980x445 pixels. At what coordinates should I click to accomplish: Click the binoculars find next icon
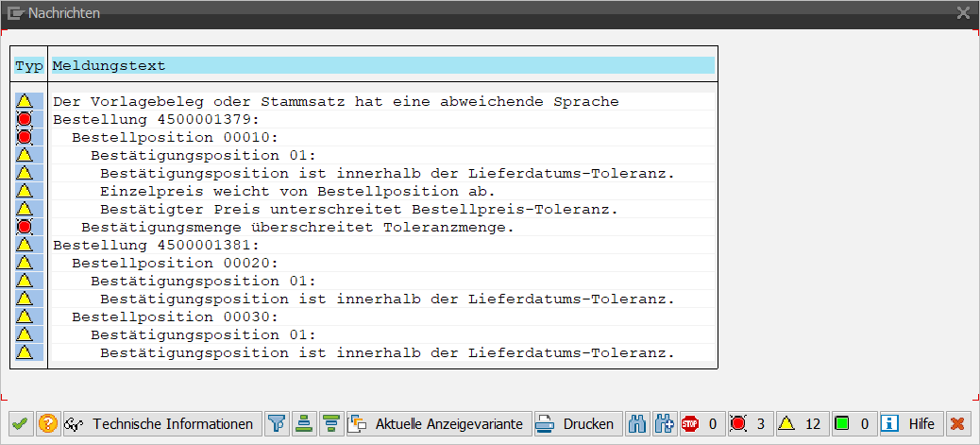664,424
